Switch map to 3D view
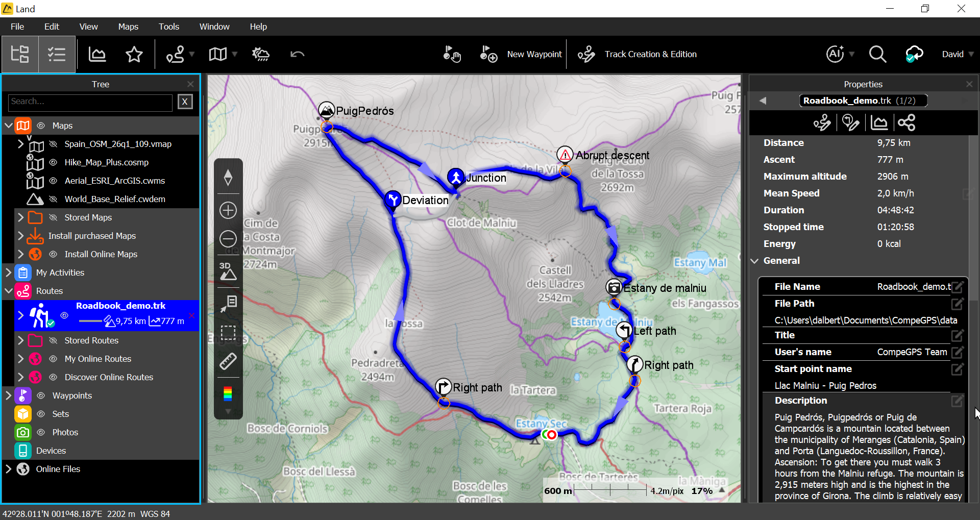 click(x=228, y=271)
